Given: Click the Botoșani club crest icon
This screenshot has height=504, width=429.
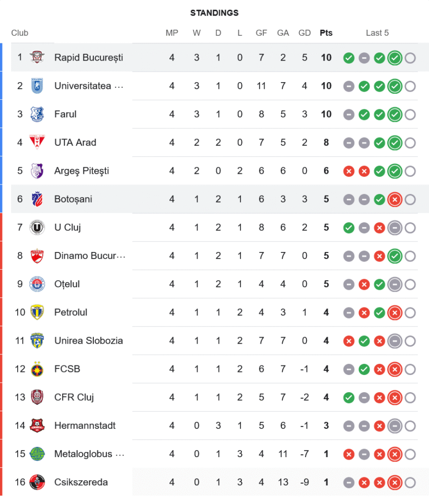Looking at the screenshot, I should (37, 199).
